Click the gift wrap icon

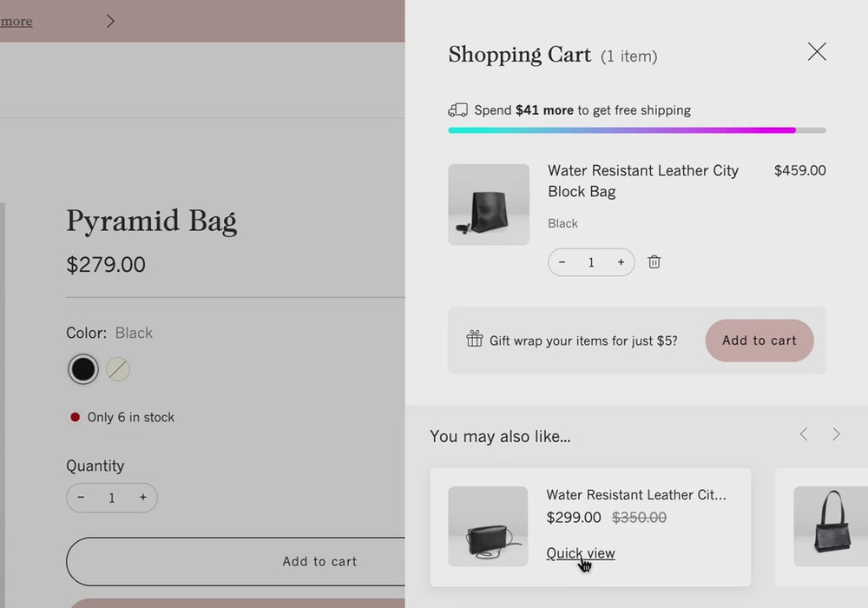pyautogui.click(x=474, y=339)
